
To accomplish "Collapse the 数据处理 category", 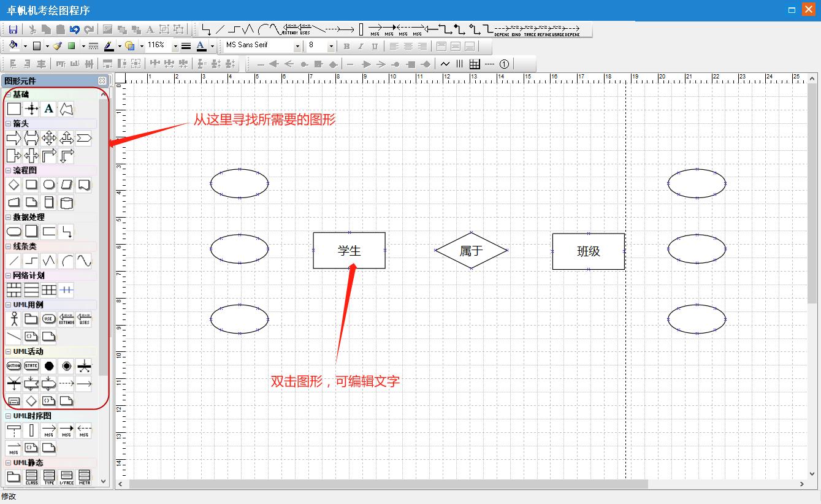I will [x=9, y=217].
